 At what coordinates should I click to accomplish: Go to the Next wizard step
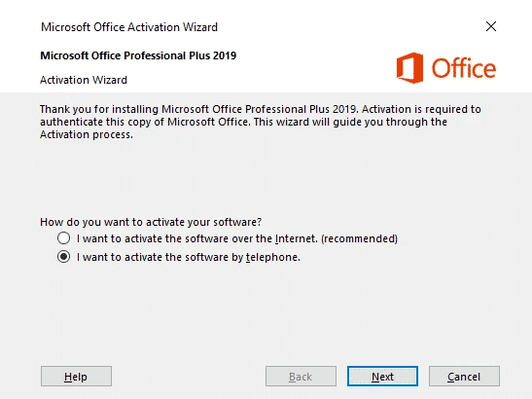(382, 377)
